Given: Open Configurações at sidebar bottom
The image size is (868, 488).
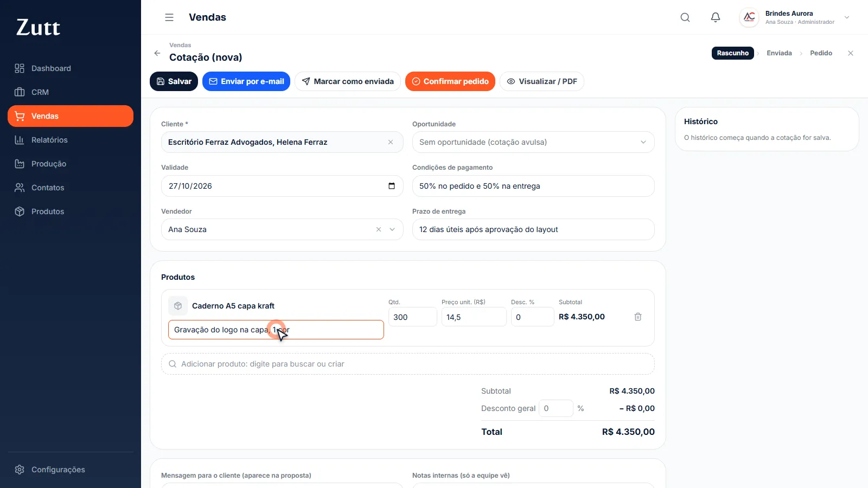Looking at the screenshot, I should click(x=71, y=470).
